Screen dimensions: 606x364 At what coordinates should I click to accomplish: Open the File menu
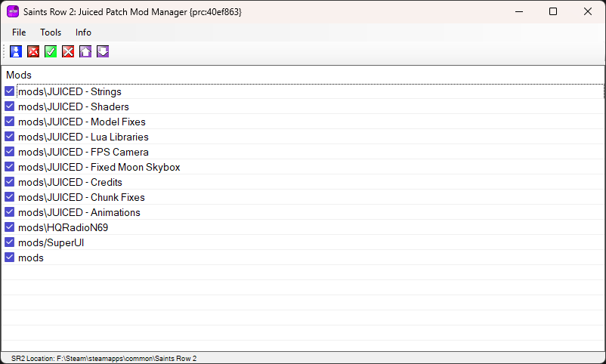click(x=19, y=32)
